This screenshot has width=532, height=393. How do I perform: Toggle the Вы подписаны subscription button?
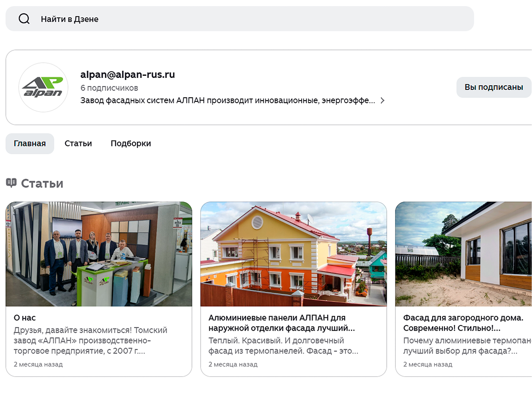tap(493, 87)
